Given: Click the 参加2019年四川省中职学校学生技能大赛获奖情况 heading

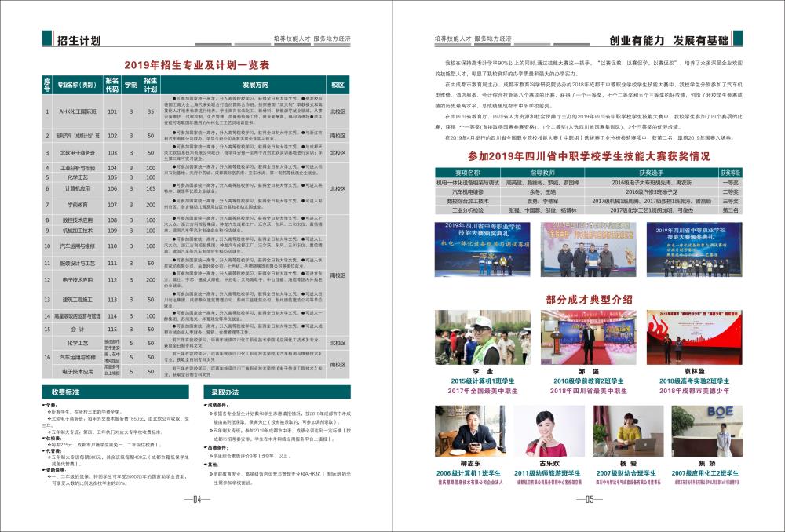Looking at the screenshot, I should pyautogui.click(x=588, y=156).
